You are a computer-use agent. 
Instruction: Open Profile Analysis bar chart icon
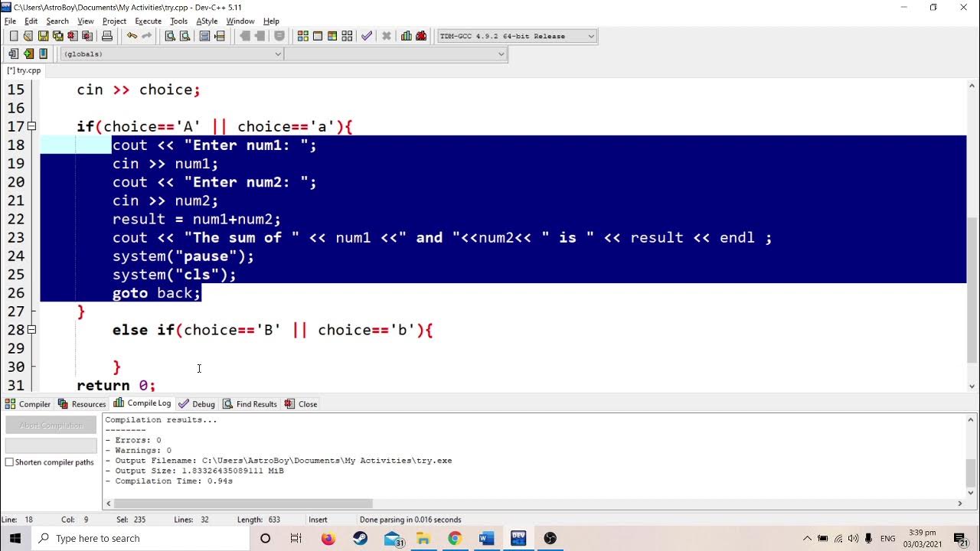coord(407,36)
